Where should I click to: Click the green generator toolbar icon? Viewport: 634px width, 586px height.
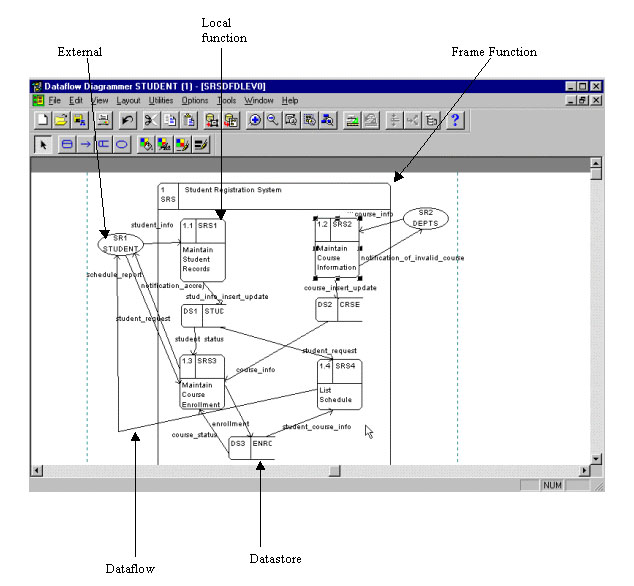[x=352, y=120]
